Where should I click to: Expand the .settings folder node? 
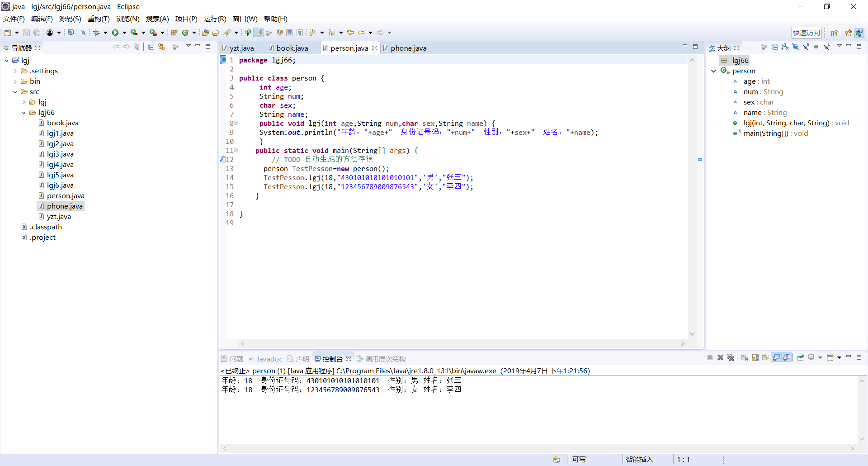pyautogui.click(x=15, y=71)
